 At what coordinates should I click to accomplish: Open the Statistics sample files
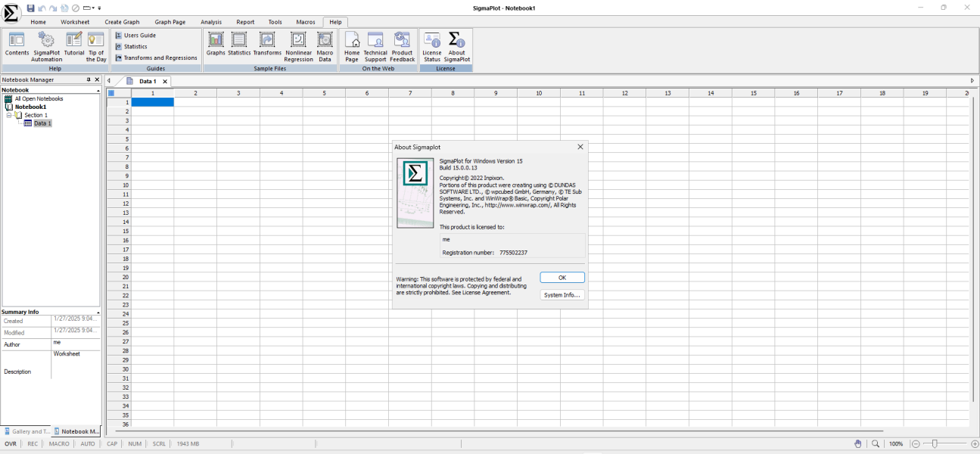coord(239,45)
